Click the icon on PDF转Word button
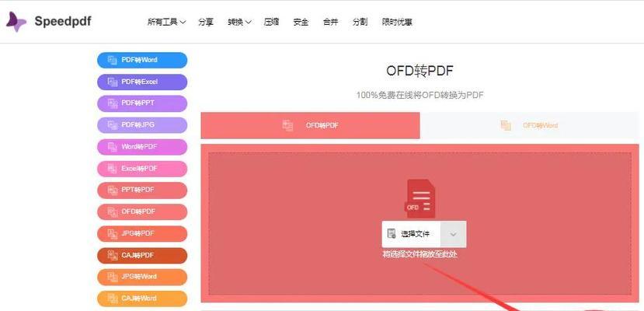Screen dimensions: 644x311 [112, 60]
